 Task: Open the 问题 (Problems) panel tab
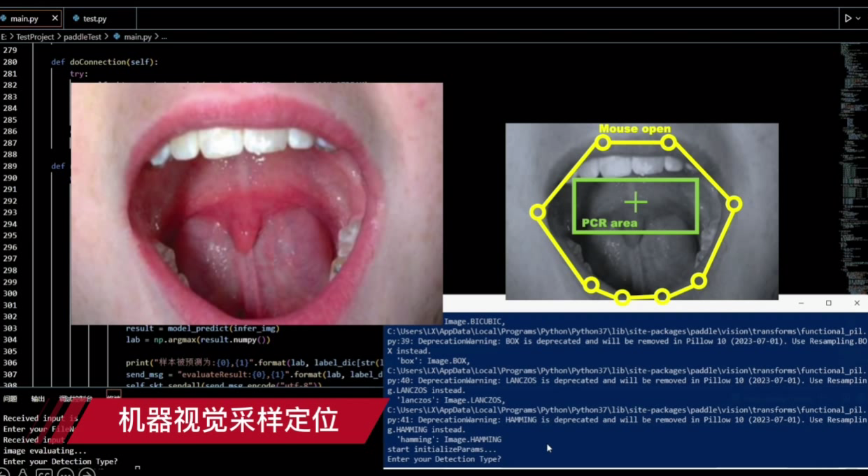[x=10, y=398]
